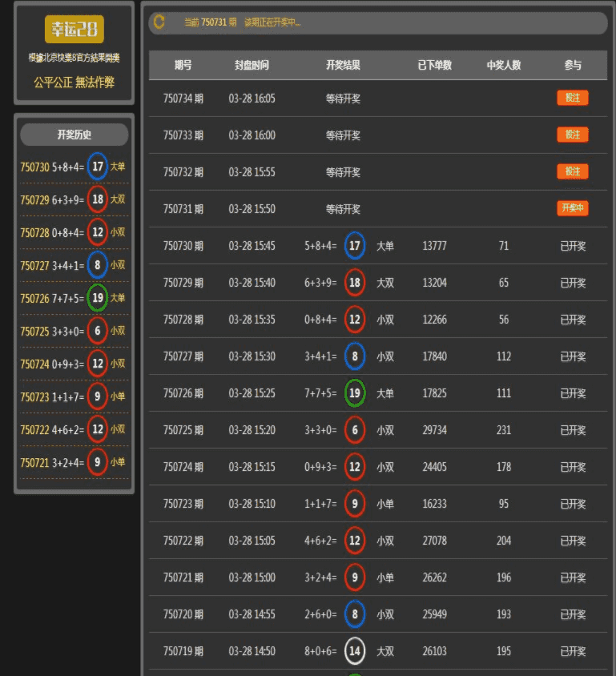Click red circle 12 in table row 750722

(x=355, y=541)
